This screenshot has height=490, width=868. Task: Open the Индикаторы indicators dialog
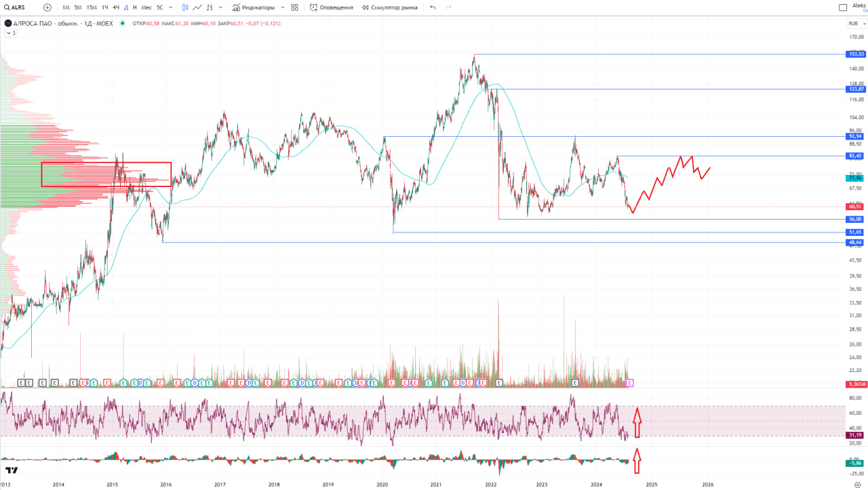pos(253,7)
